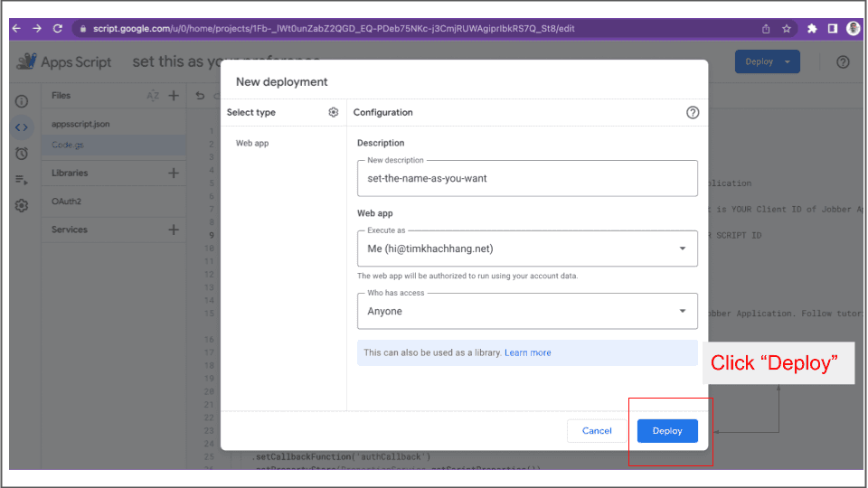
Task: Open the Learn more link
Action: 527,352
